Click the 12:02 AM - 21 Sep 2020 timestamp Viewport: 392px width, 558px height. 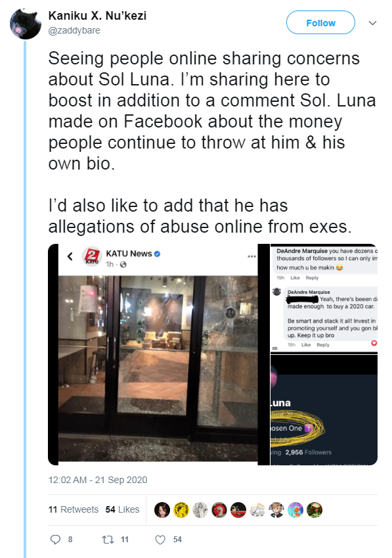pos(98,480)
